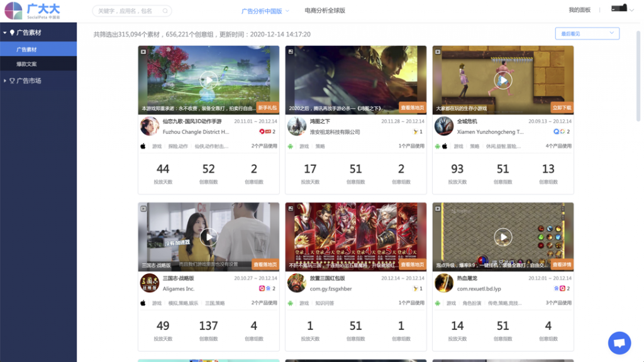Click the user account avatar in the header
The height and width of the screenshot is (362, 644).
click(619, 8)
